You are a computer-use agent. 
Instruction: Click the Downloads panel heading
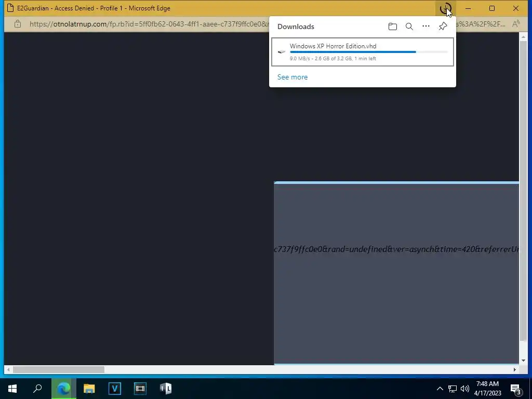[296, 26]
